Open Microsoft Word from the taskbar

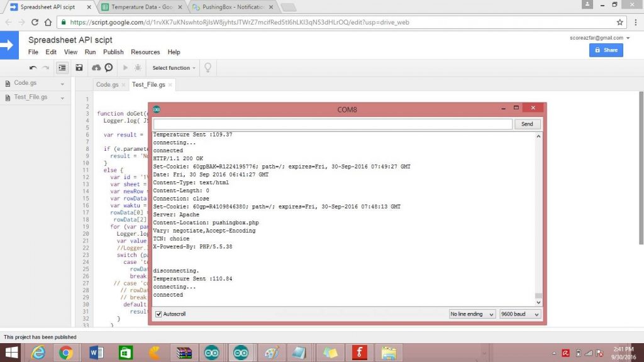pos(96,353)
